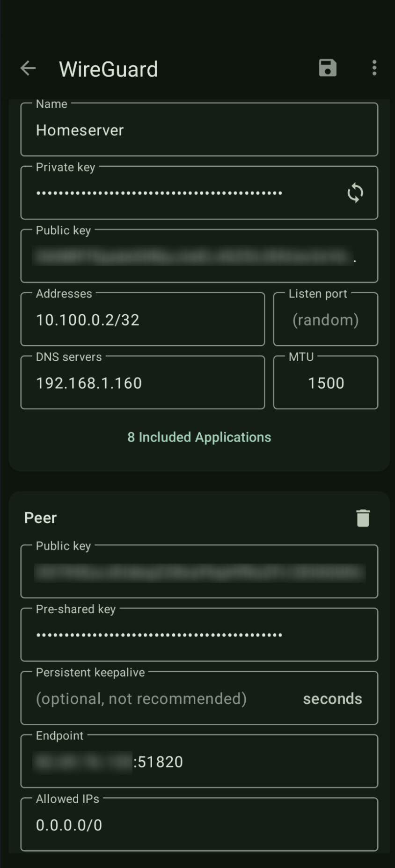Click the WireGuard title text
395x868 pixels.
pyautogui.click(x=109, y=69)
